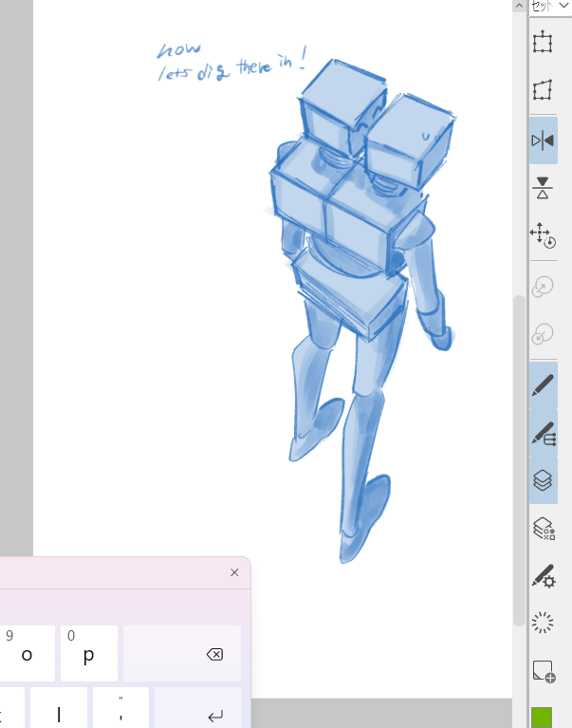
Task: Tap the 'o' key on touch keyboard
Action: point(27,653)
